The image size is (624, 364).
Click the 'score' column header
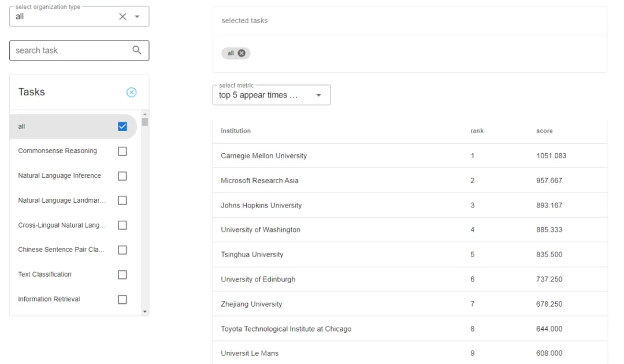[x=544, y=131]
